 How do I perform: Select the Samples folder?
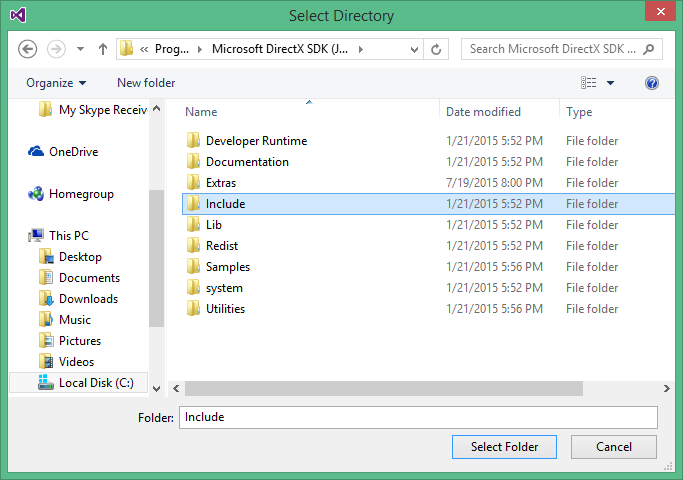(428, 267)
